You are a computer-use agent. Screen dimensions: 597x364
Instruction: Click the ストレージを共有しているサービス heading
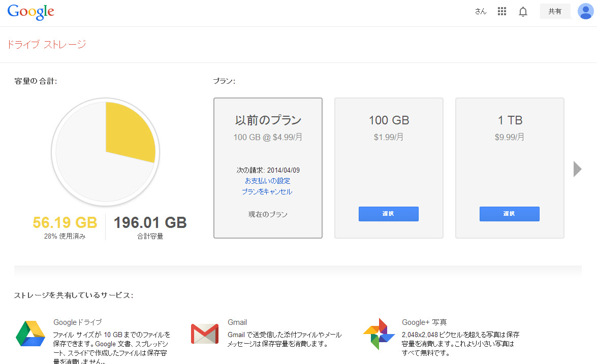click(74, 295)
